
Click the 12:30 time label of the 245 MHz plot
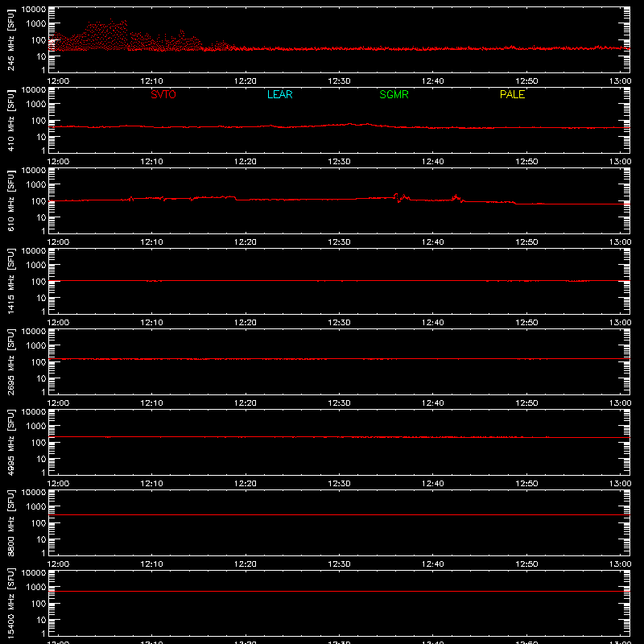tap(339, 81)
